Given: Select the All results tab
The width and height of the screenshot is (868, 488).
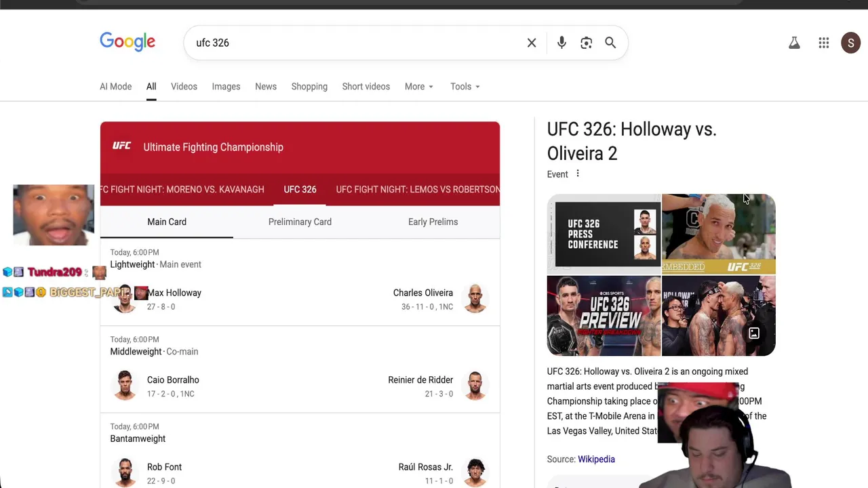Looking at the screenshot, I should pyautogui.click(x=151, y=87).
